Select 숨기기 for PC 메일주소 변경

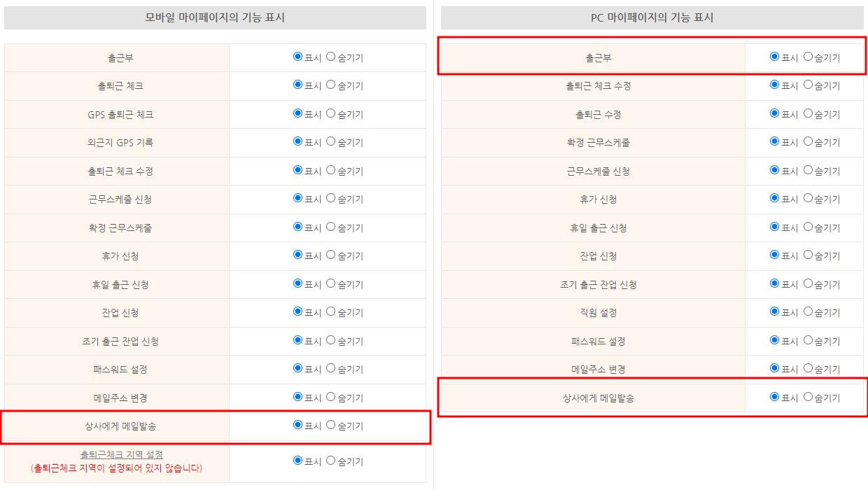click(x=808, y=368)
